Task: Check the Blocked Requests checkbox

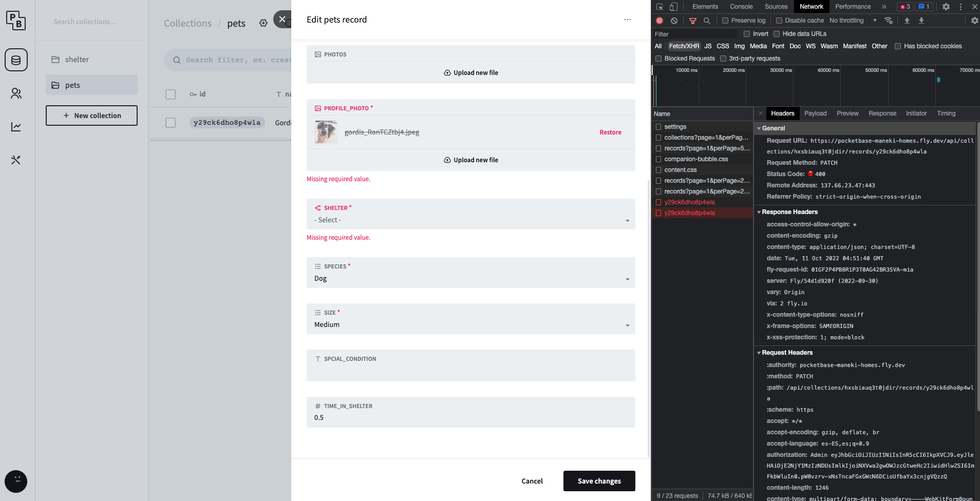Action: [x=658, y=59]
